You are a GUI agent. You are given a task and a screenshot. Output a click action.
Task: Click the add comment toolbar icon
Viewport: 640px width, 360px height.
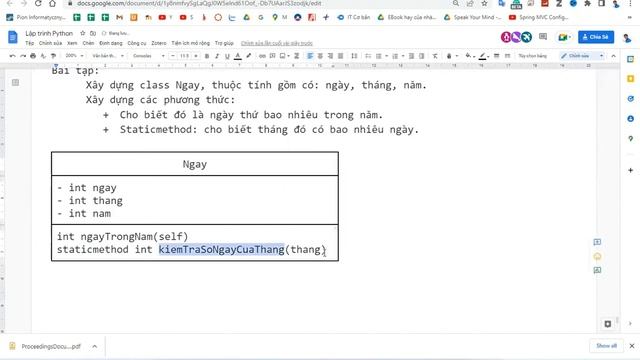[x=272, y=56]
